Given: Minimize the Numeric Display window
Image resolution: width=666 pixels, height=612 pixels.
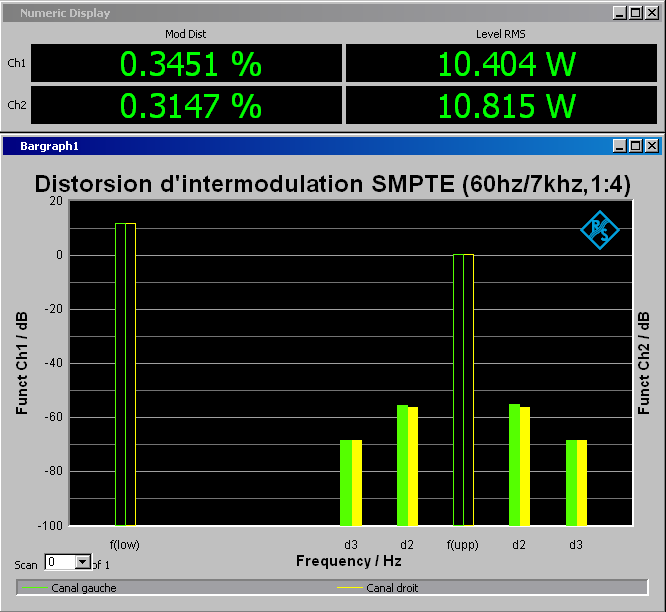Looking at the screenshot, I should coord(621,13).
